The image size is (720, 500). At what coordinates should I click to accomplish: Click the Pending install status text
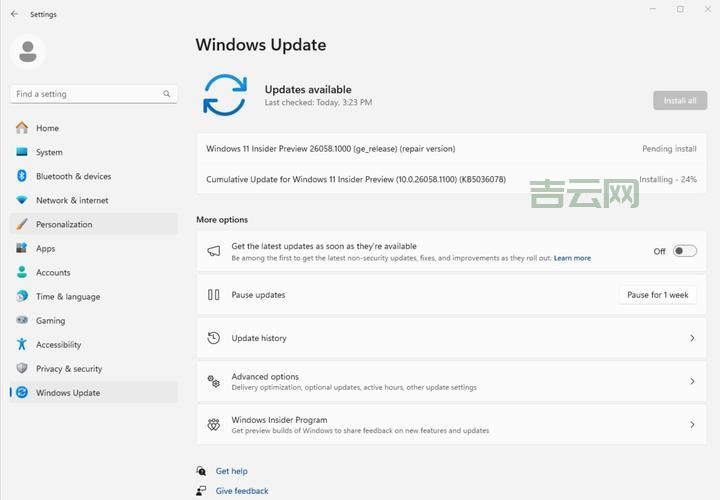[669, 149]
